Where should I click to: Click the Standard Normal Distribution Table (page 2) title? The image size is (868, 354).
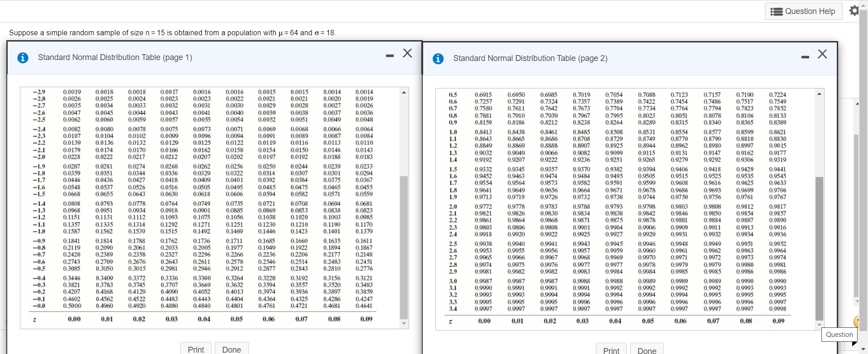click(x=530, y=58)
